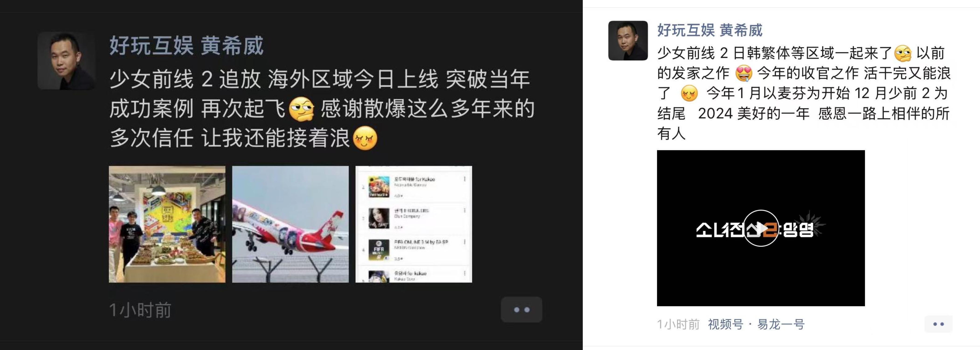The image size is (980, 350).
Task: Open 好玩互娱 黄希威 name in dark post
Action: pyautogui.click(x=186, y=46)
